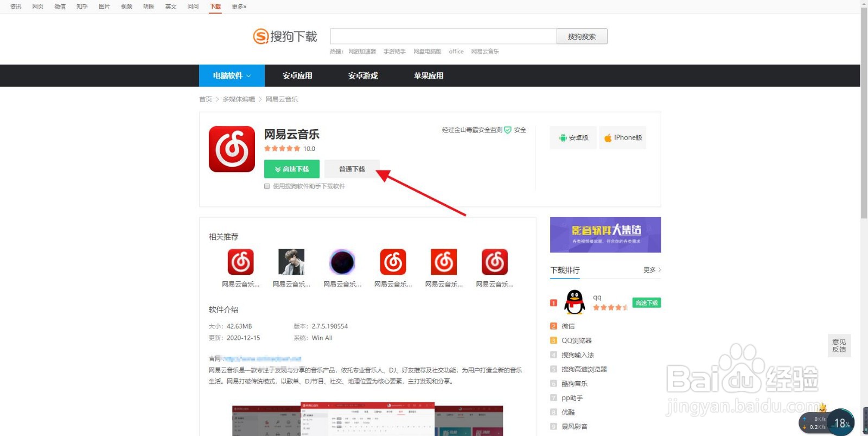
Task: Switch to 苹果应用 tab
Action: tap(429, 75)
